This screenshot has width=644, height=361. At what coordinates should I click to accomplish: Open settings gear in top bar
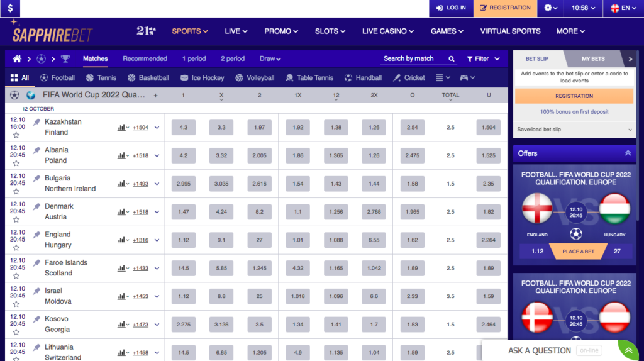550,8
